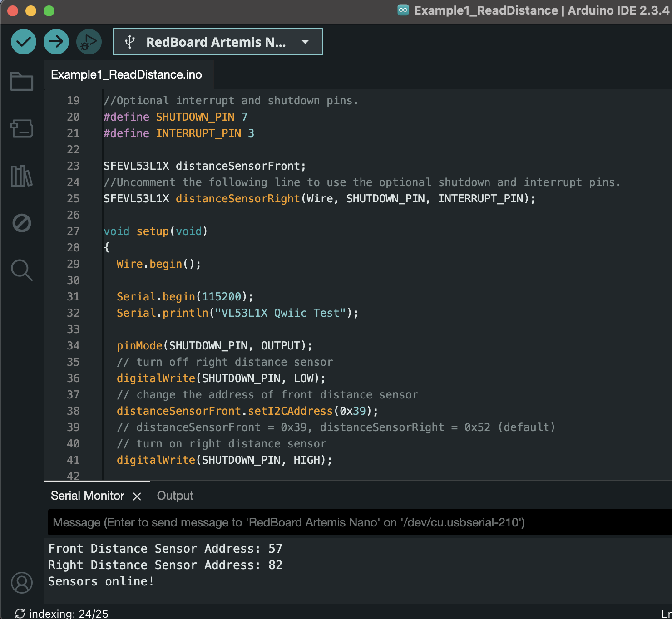Click 'indexing: 24/25' status bar text
This screenshot has width=672, height=619.
69,614
